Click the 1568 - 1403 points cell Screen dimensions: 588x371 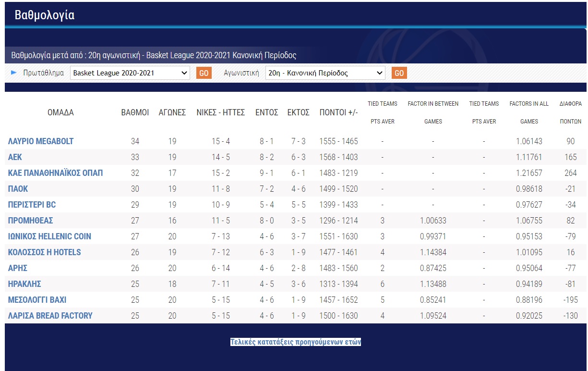tap(338, 157)
